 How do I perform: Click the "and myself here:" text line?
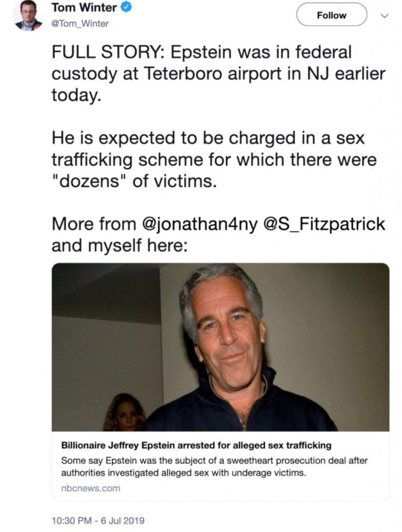[x=119, y=245]
